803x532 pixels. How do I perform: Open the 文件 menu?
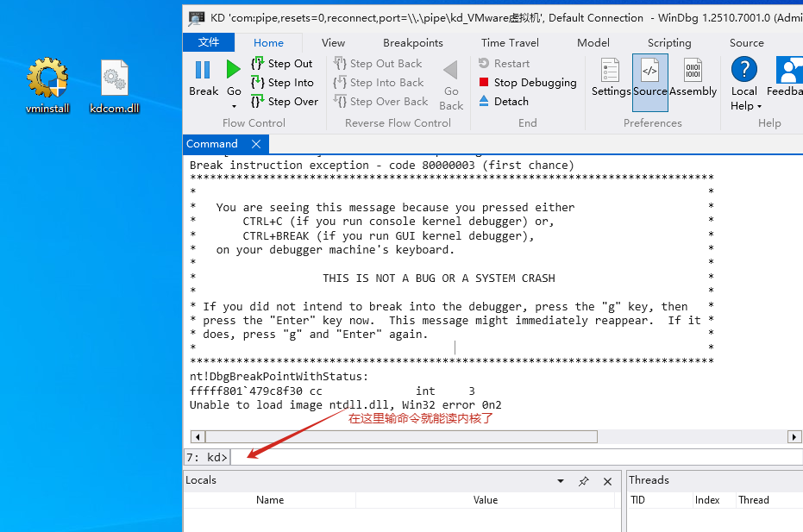click(x=209, y=42)
